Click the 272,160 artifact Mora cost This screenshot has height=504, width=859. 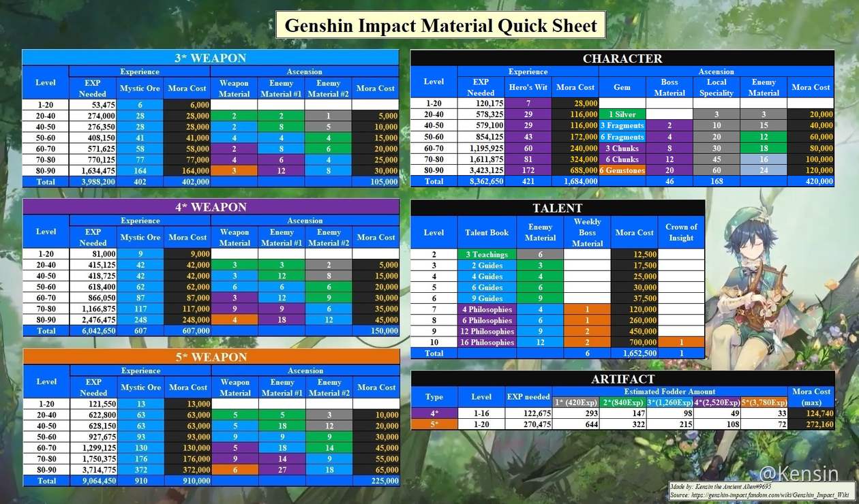(x=811, y=424)
